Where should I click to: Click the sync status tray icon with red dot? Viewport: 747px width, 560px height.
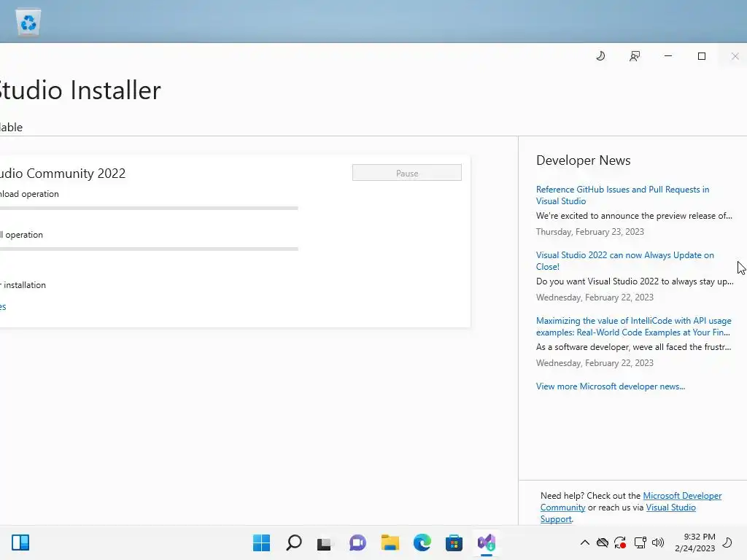pos(620,542)
